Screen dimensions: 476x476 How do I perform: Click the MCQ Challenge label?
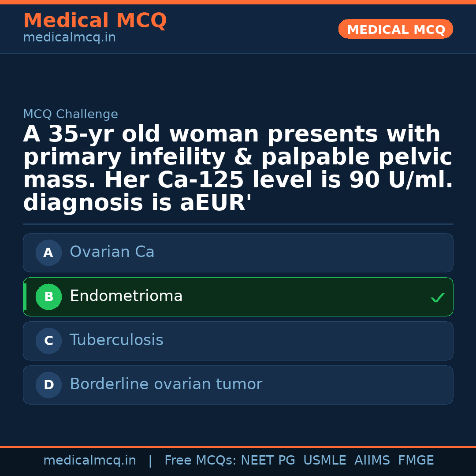(71, 115)
